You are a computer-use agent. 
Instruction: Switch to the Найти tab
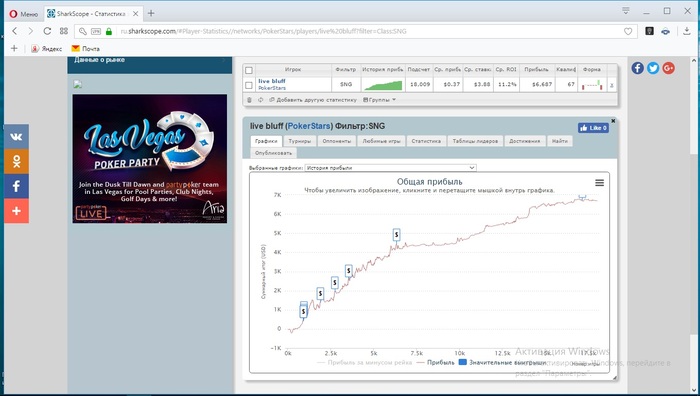[x=559, y=141]
